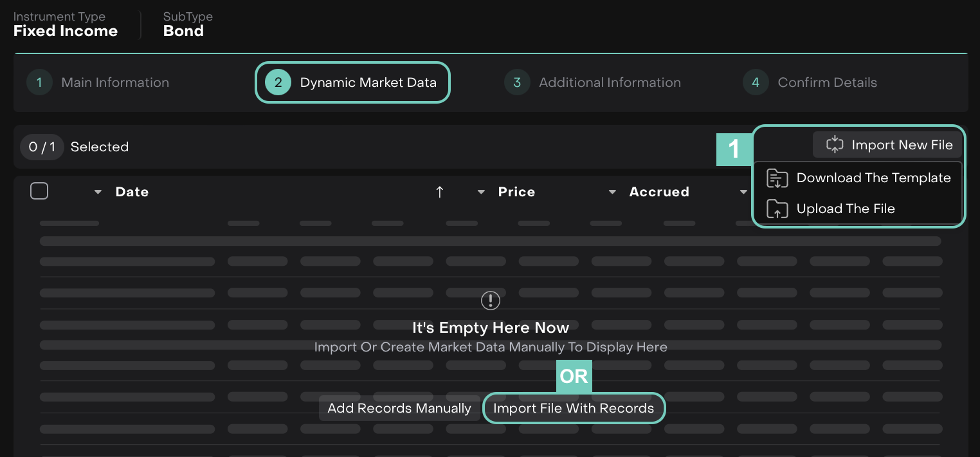Viewport: 980px width, 457px height.
Task: Go to step 1 number circle
Action: point(39,82)
